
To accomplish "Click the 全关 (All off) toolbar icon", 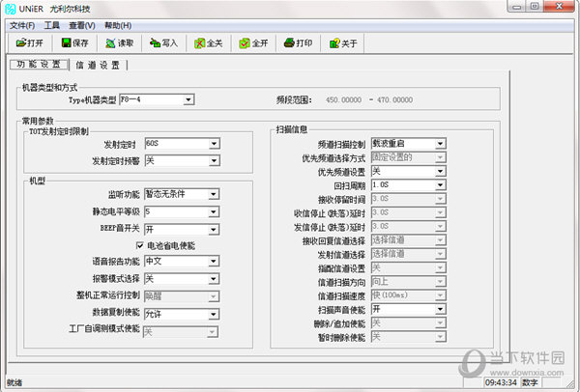I will [x=200, y=43].
